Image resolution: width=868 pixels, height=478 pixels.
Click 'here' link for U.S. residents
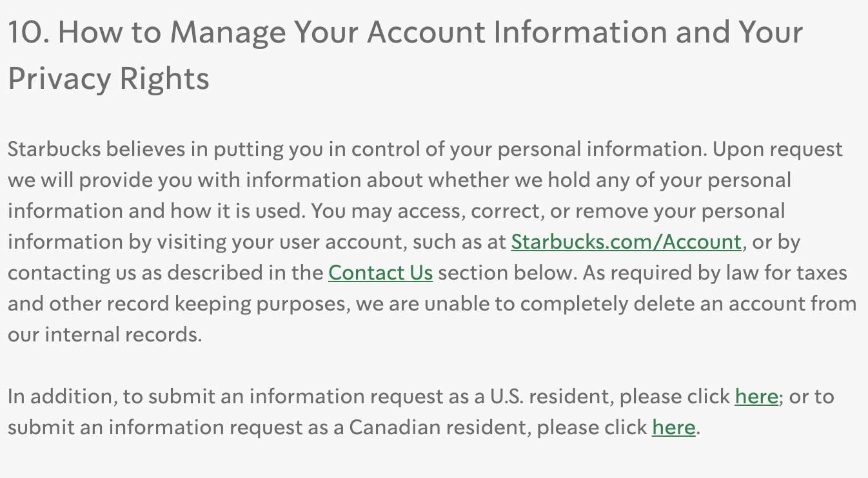click(756, 396)
